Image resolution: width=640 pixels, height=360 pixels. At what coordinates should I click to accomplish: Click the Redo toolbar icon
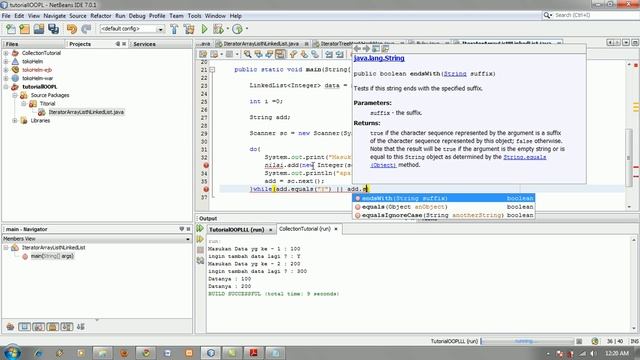(86, 29)
